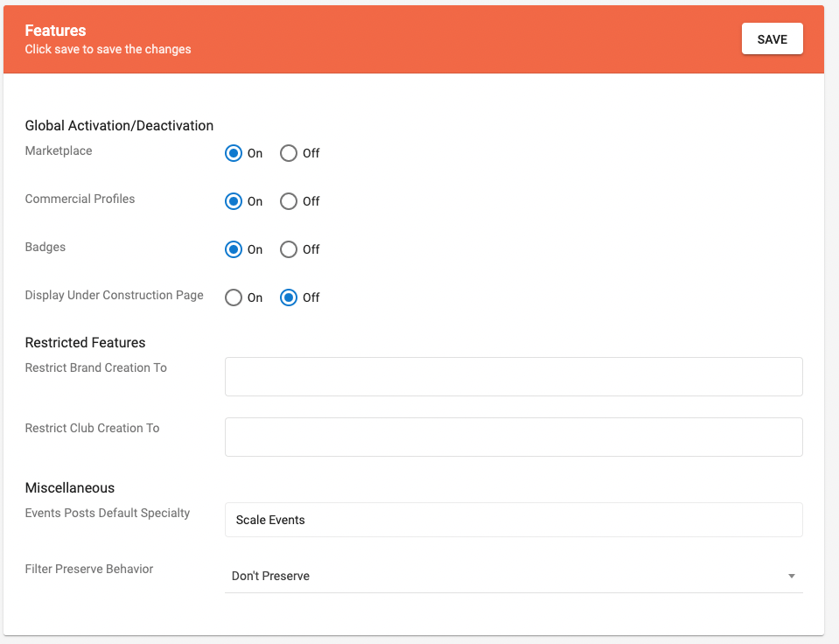Image resolution: width=839 pixels, height=644 pixels.
Task: Edit the Events Posts Default Specialty field
Action: 514,520
